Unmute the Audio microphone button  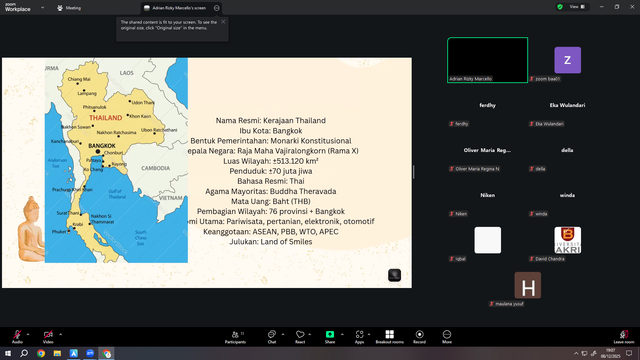[17, 336]
